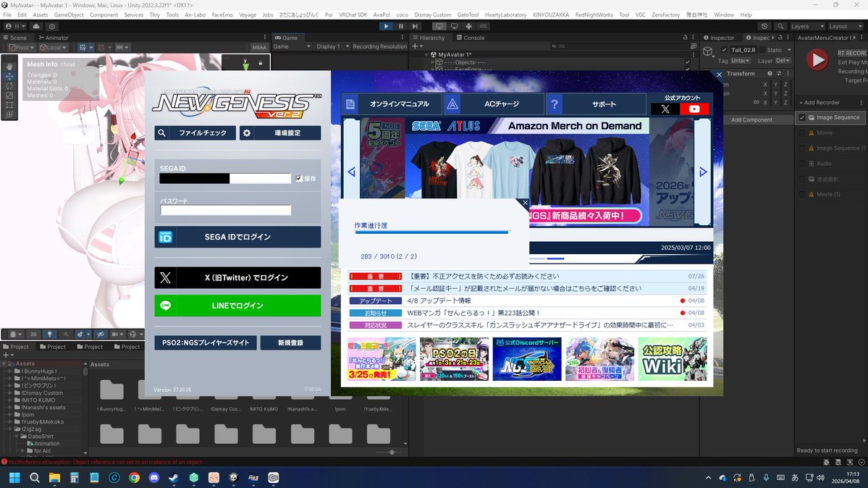This screenshot has width=868, height=488.
Task: Open Unity undo history icon
Action: pyautogui.click(x=764, y=26)
